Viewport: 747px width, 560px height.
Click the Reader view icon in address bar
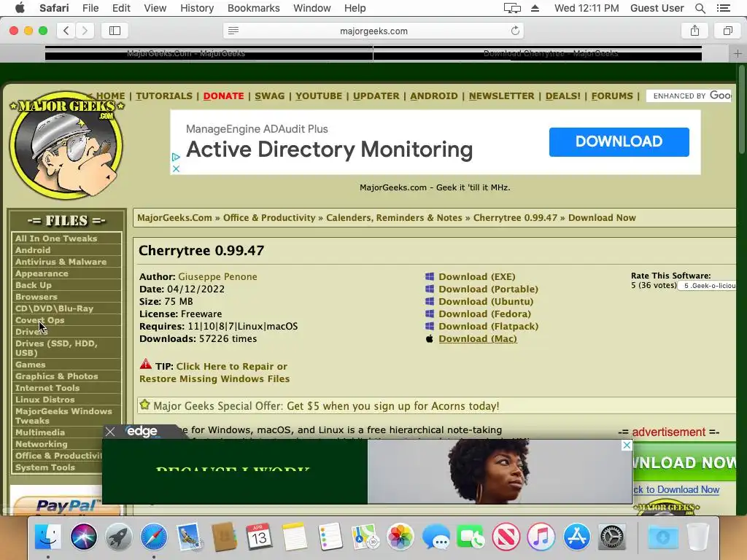click(x=233, y=31)
